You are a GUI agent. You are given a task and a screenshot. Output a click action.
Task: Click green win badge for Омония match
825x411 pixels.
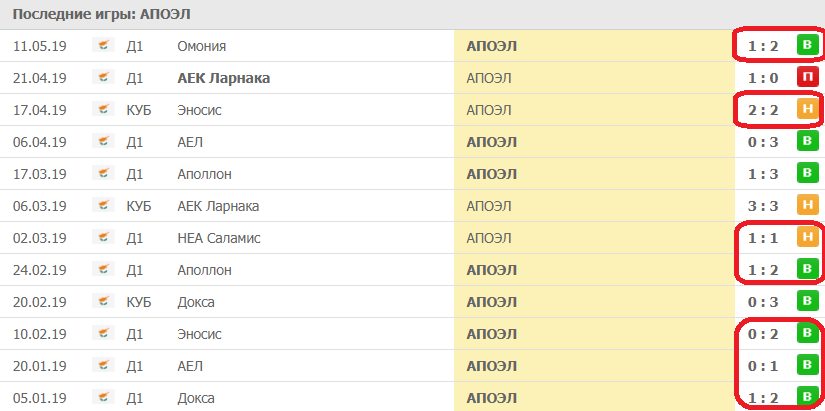coord(806,46)
